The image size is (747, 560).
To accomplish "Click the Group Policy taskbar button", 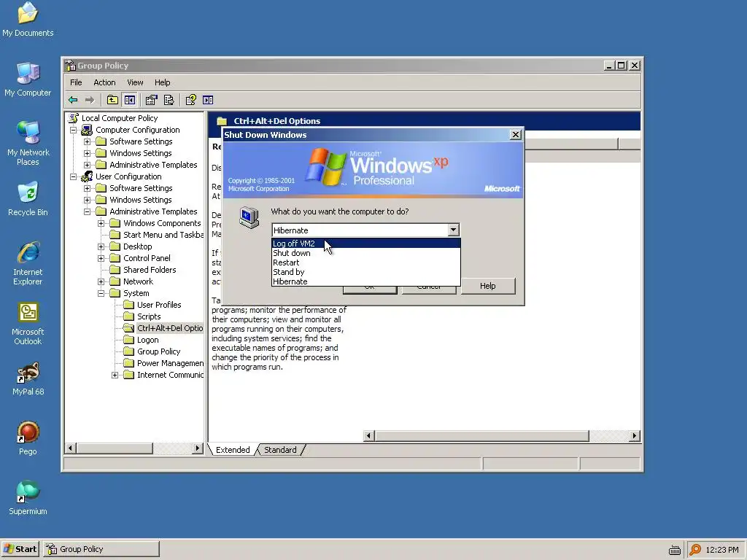I will (x=101, y=549).
